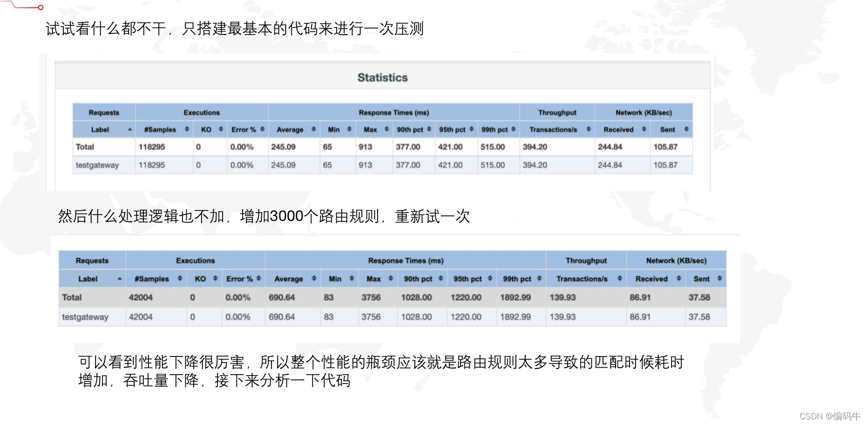Sort bottom table 95th pct arrows
The image size is (868, 425).
point(490,279)
